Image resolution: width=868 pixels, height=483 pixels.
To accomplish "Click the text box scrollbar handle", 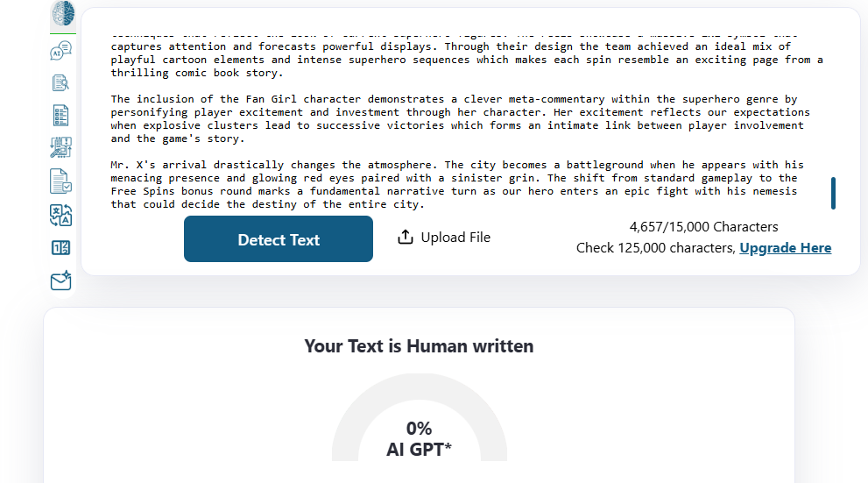I will [x=833, y=193].
